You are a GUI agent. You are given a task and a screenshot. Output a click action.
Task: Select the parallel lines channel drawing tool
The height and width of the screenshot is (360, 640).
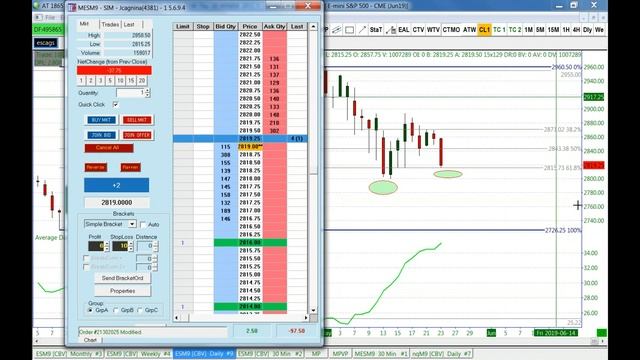tap(336, 30)
